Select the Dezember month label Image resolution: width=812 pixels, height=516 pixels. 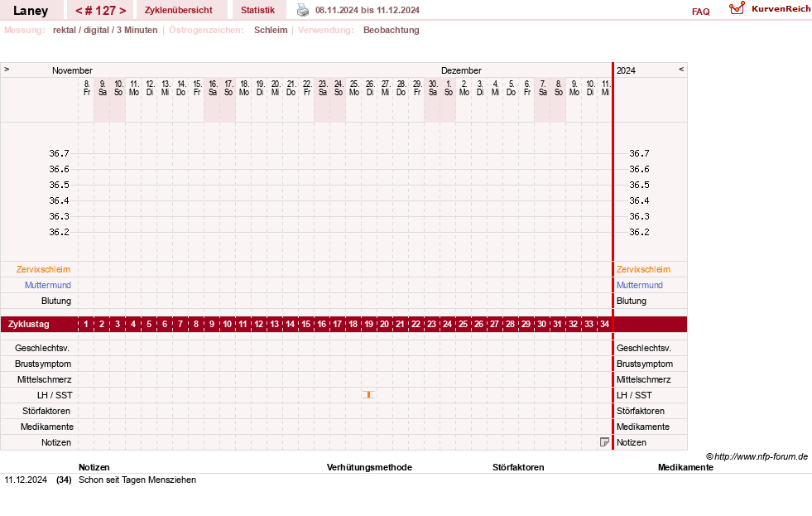461,70
